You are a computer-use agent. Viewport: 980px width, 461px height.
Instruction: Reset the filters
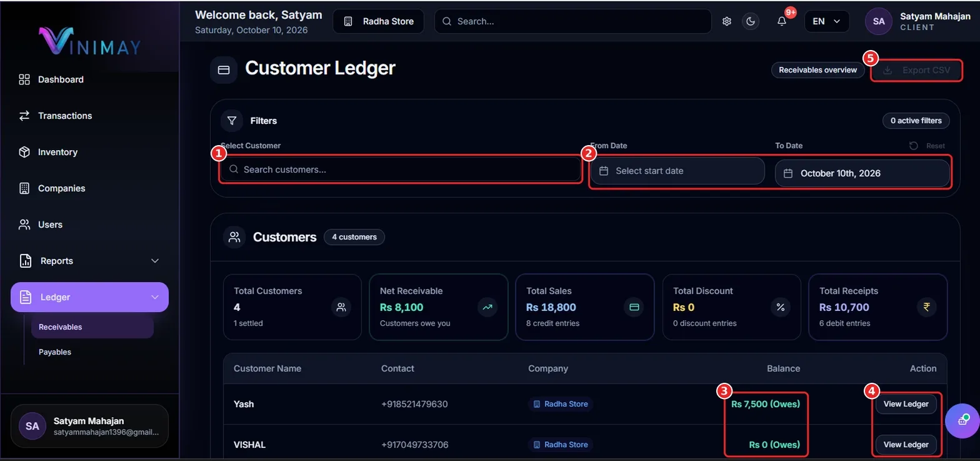(927, 146)
